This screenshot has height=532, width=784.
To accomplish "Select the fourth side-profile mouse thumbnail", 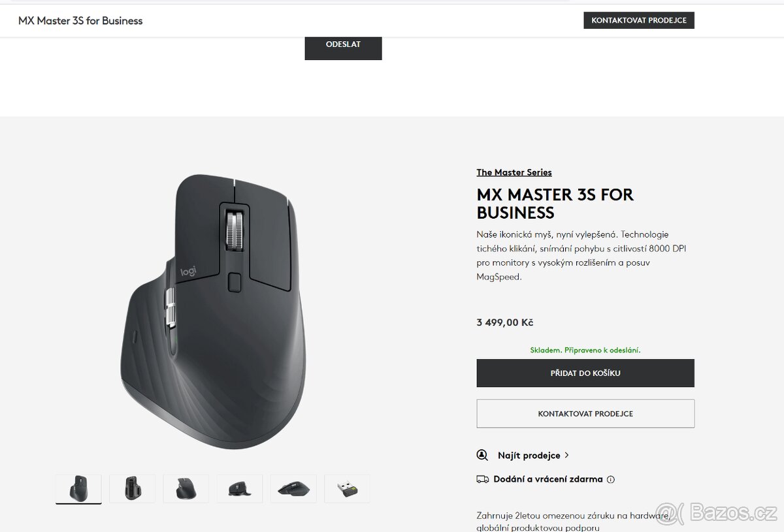I will (x=240, y=489).
